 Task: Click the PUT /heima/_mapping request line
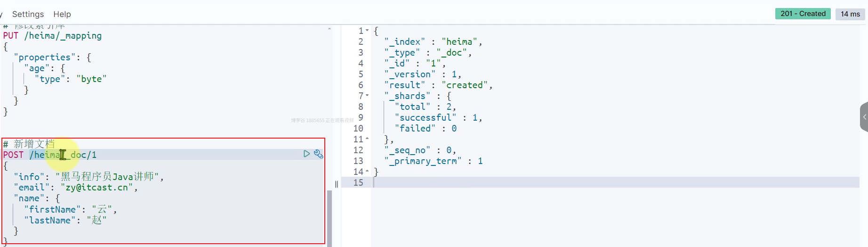point(52,36)
